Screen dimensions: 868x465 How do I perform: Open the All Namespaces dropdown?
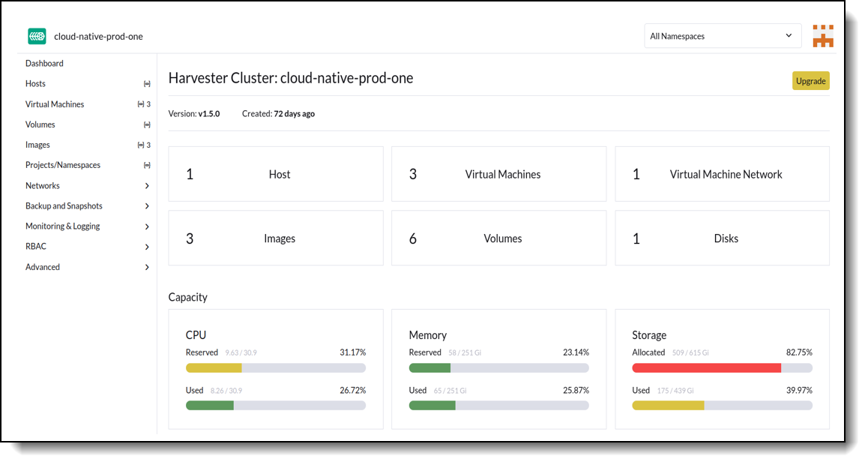tap(723, 36)
